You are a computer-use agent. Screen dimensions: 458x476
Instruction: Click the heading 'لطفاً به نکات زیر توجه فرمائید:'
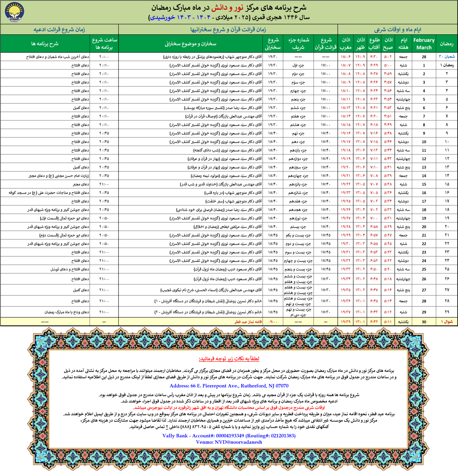pos(229,358)
